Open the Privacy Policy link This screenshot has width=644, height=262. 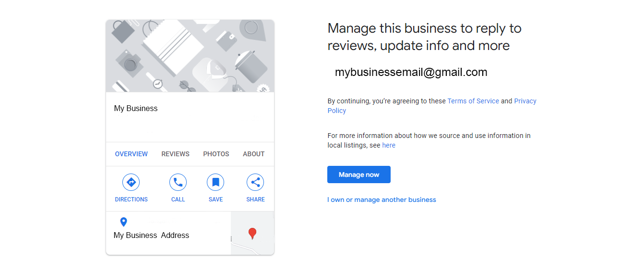tap(432, 106)
